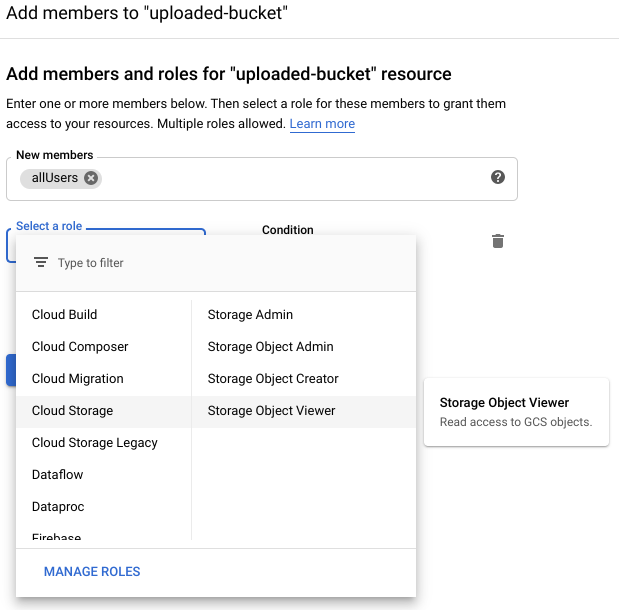Click the MANAGE ROLES button

coord(92,572)
